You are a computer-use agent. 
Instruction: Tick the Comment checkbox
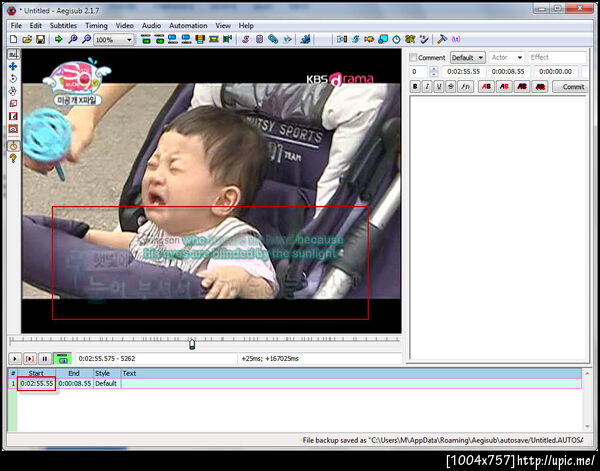[413, 57]
